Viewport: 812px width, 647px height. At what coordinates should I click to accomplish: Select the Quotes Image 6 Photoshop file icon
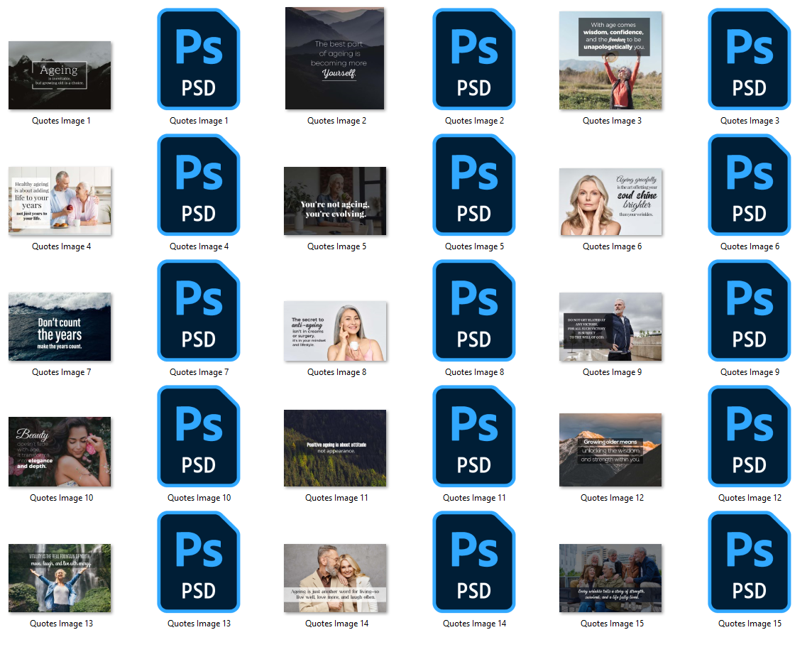[750, 185]
